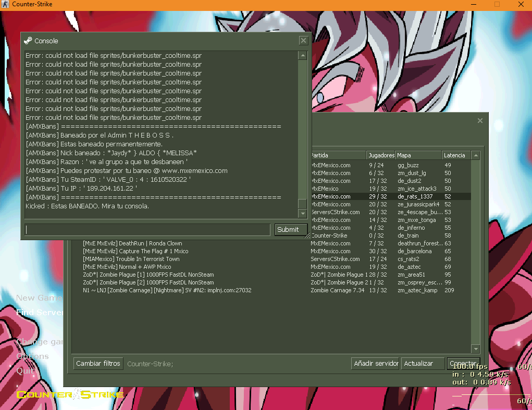Image resolution: width=532 pixels, height=410 pixels.
Task: Sort servers by the Latencia column
Action: click(456, 155)
